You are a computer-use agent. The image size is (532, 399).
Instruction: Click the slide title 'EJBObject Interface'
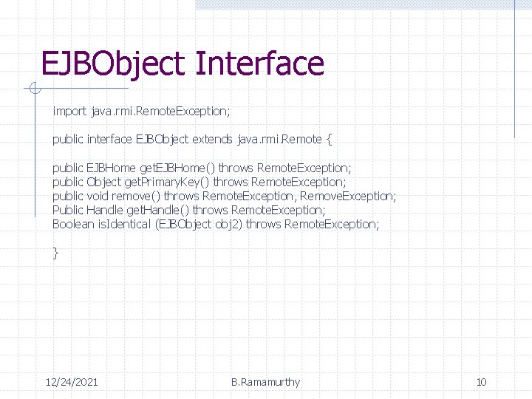coord(183,64)
